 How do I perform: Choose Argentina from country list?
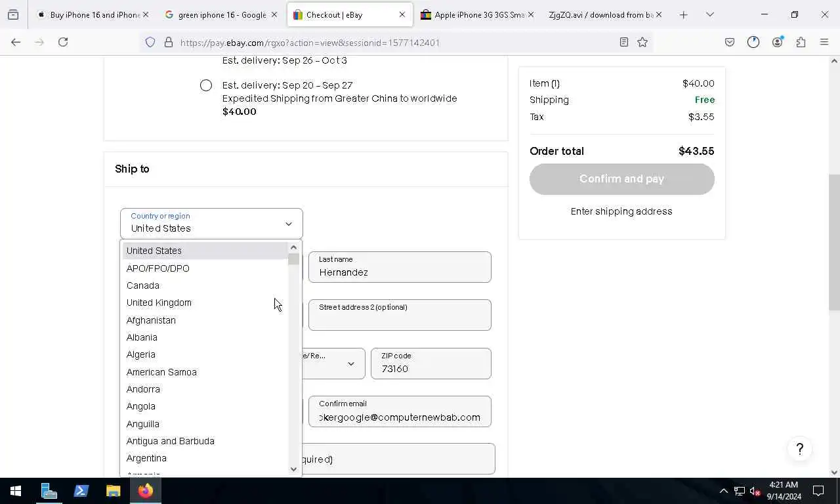pos(205,458)
